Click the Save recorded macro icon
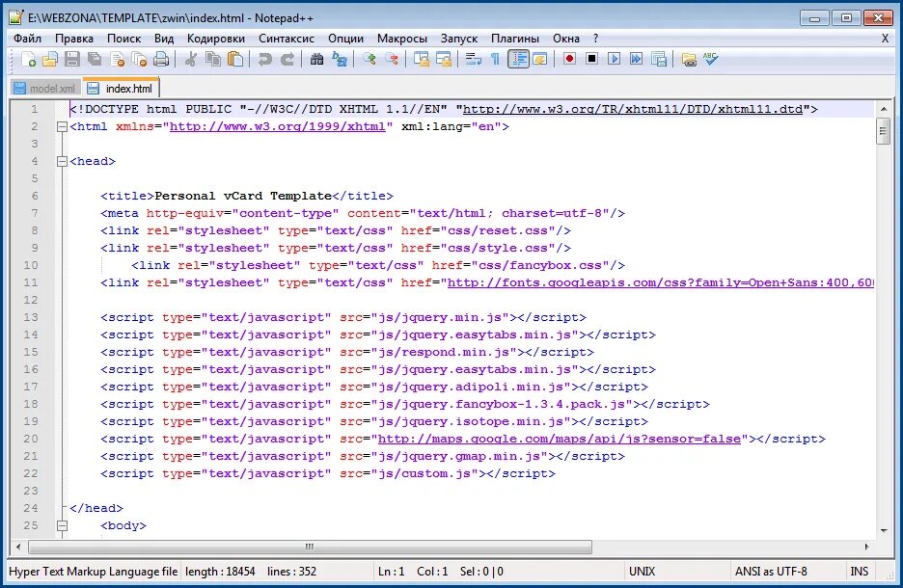The height and width of the screenshot is (588, 903). click(659, 59)
